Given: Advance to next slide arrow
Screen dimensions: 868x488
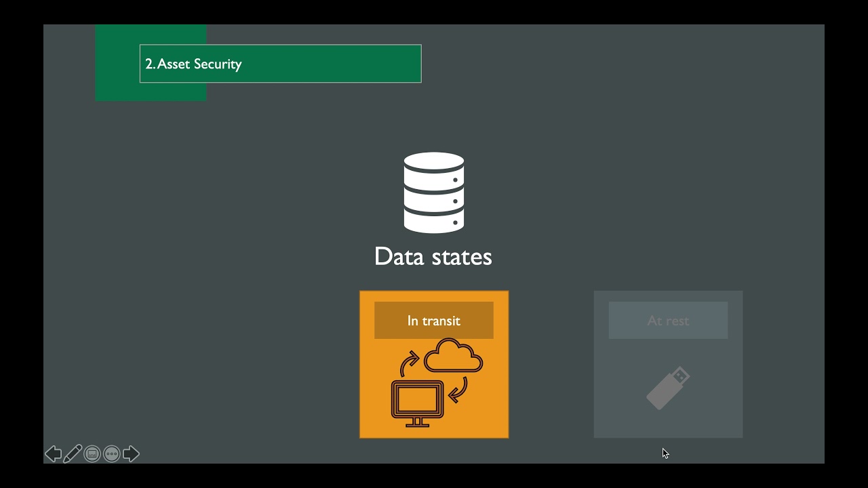Looking at the screenshot, I should coord(132,453).
